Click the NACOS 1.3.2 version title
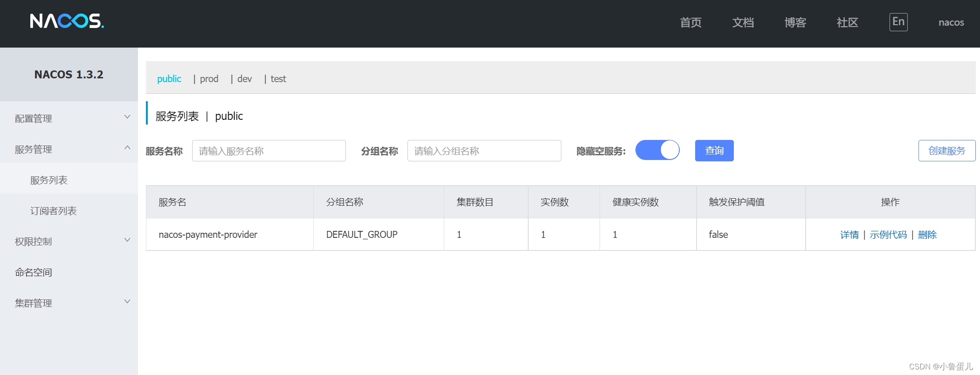The width and height of the screenshot is (980, 375). tap(69, 75)
